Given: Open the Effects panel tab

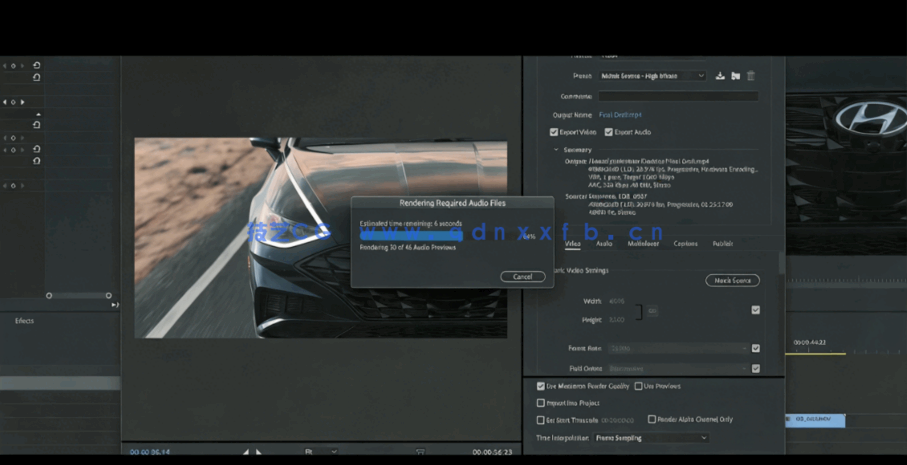Looking at the screenshot, I should [24, 320].
